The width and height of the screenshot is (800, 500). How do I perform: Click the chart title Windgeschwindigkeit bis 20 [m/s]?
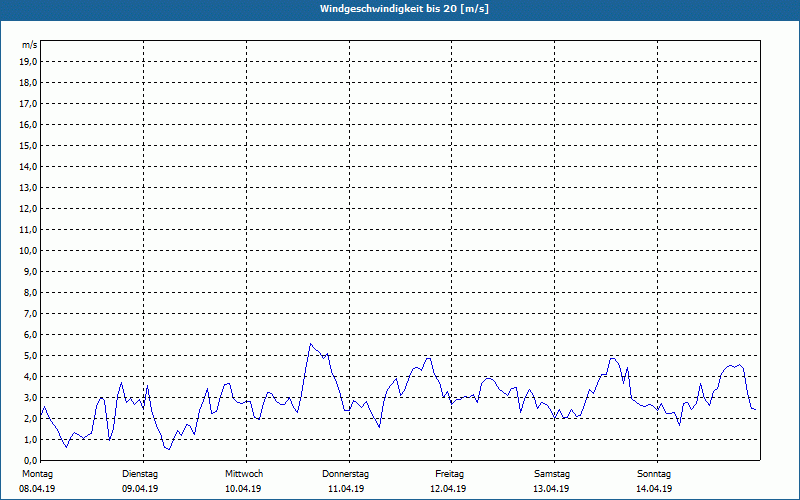pyautogui.click(x=404, y=9)
